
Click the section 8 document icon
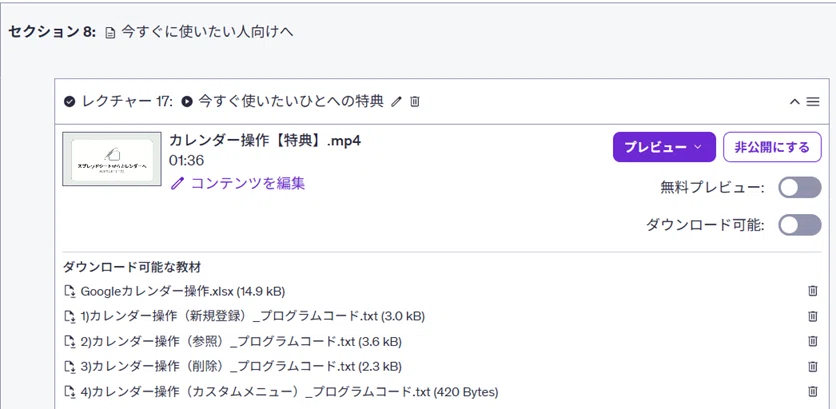tap(110, 33)
